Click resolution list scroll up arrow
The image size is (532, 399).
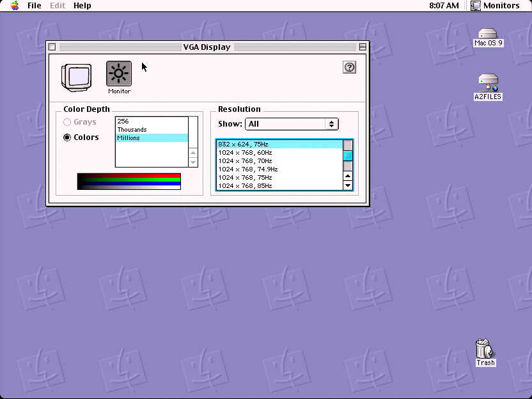coord(348,176)
